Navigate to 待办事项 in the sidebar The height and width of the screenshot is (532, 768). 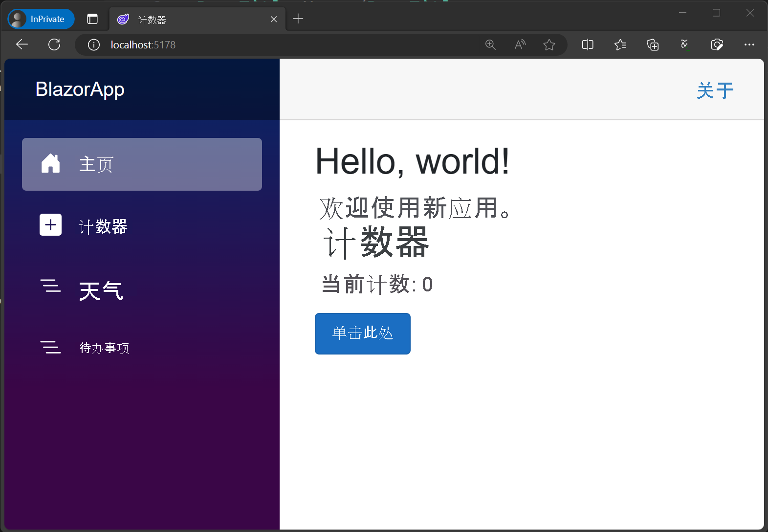(x=142, y=348)
